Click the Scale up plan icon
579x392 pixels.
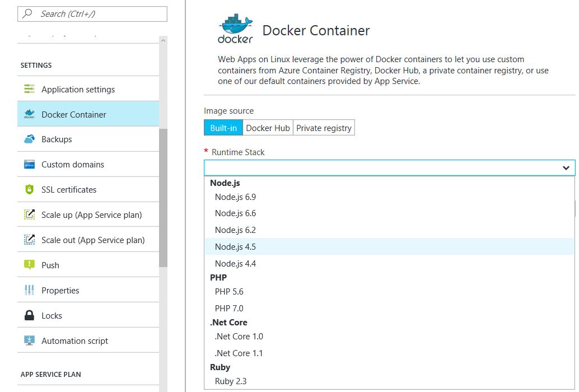coord(29,214)
